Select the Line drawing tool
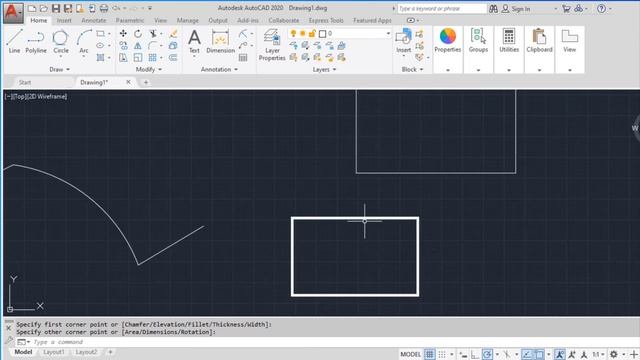 tap(14, 41)
